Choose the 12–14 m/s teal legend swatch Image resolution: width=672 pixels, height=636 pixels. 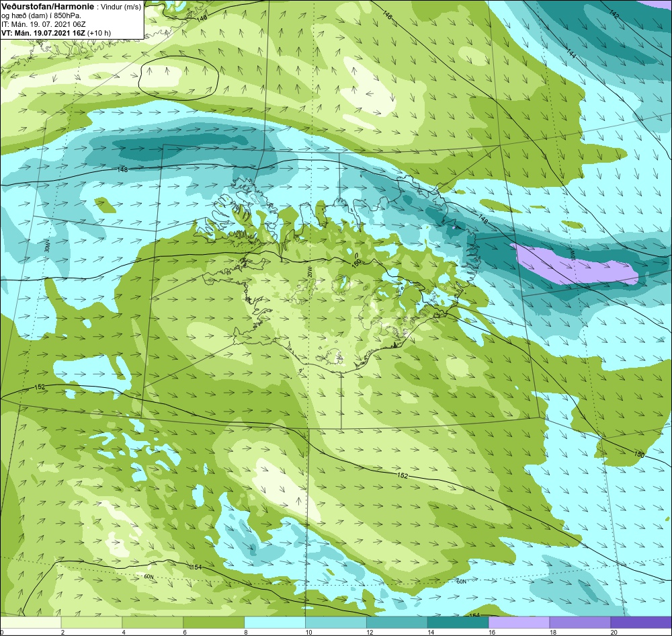[397, 623]
